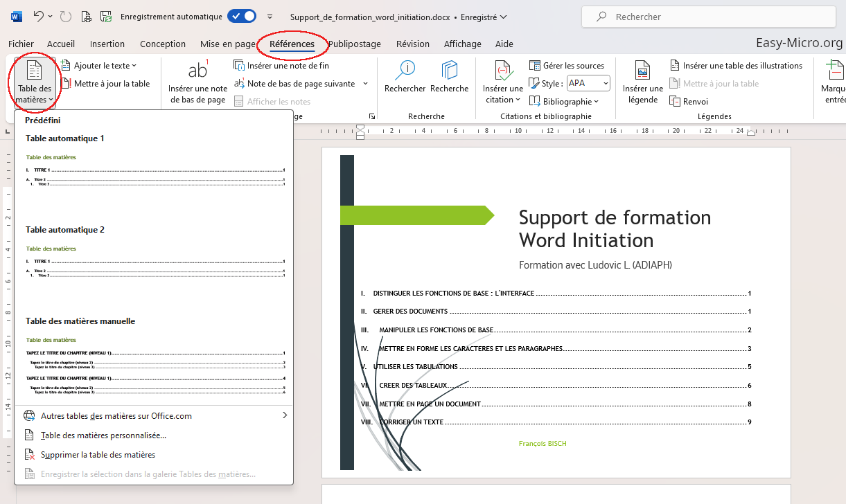Viewport: 846px width, 504px height.
Task: Switch to the Accueil tab
Action: point(61,44)
